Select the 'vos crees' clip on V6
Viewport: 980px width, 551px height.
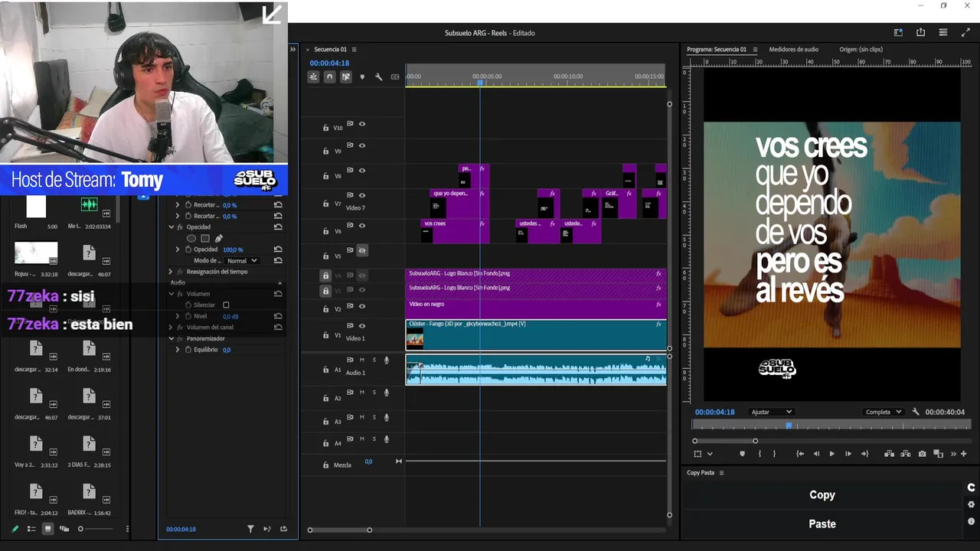point(455,231)
